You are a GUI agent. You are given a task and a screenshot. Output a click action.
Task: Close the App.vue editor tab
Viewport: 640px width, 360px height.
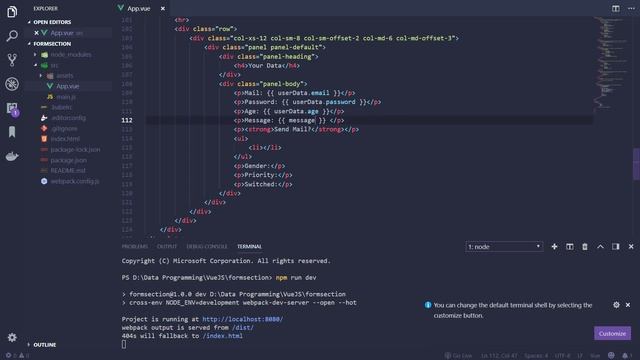pos(162,8)
